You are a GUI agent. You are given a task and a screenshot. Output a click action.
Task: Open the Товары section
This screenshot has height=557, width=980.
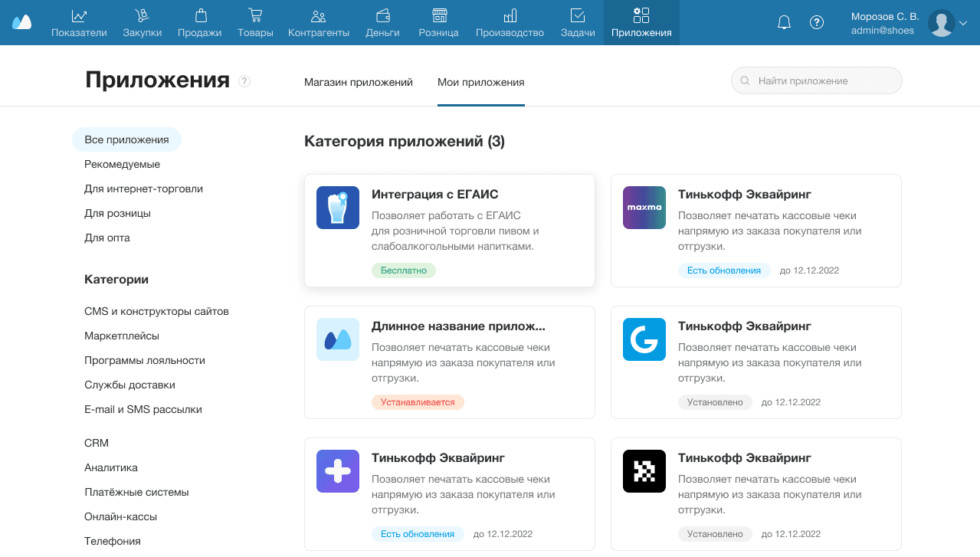(255, 23)
